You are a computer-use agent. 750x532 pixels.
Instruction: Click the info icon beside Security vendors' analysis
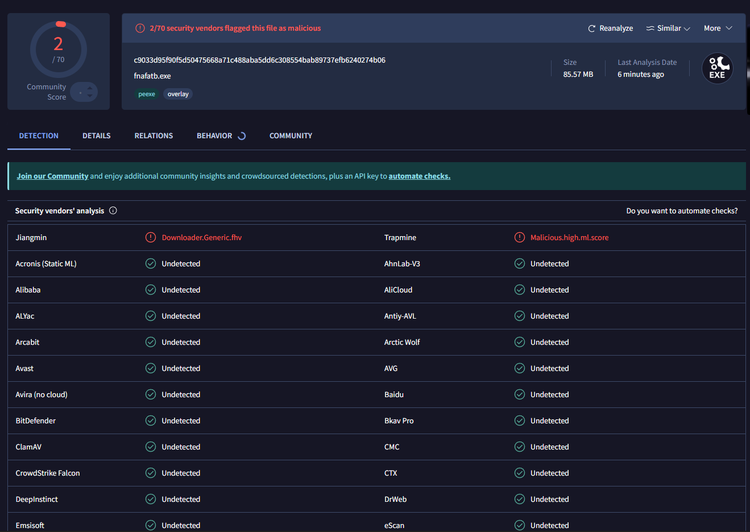[113, 211]
